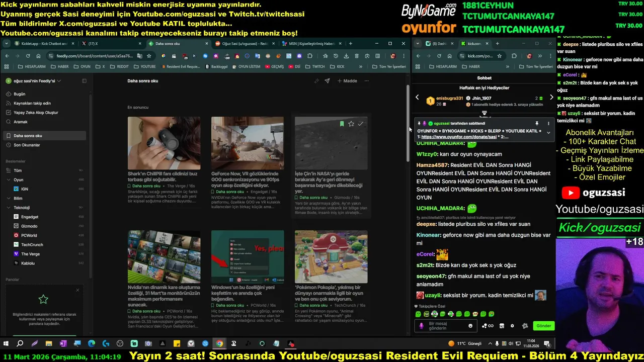This screenshot has height=362, width=644.
Task: Mark the moon article as read
Action: (x=360, y=124)
